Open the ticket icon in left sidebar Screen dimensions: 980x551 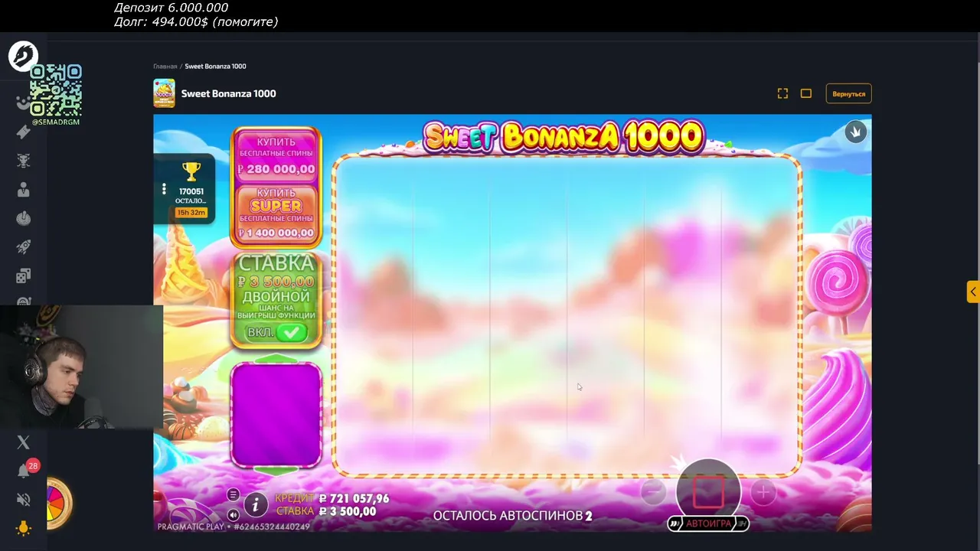coord(23,132)
